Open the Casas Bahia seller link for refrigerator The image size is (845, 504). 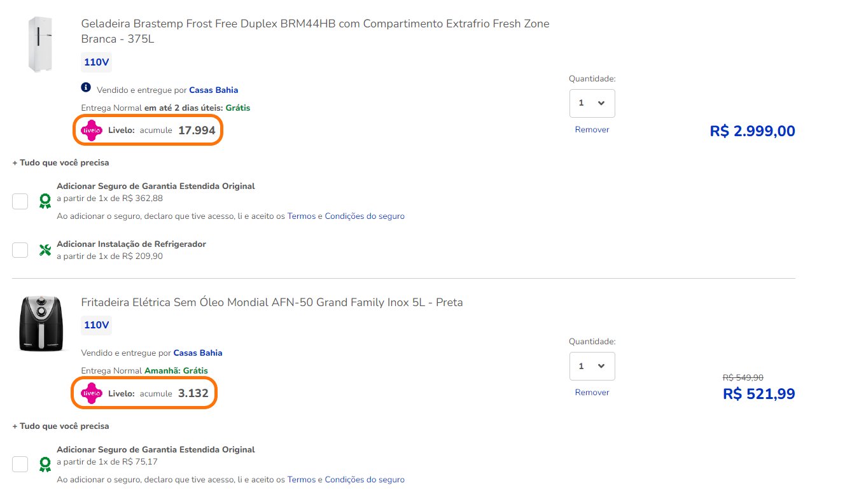point(214,90)
